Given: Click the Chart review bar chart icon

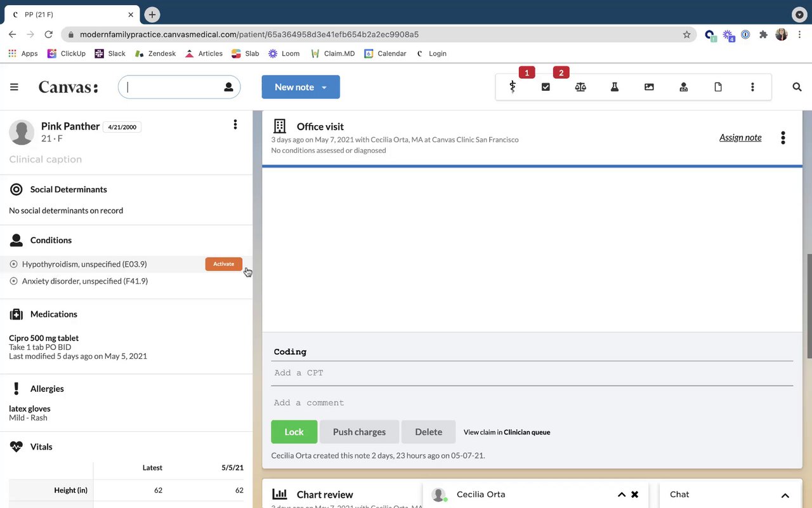Looking at the screenshot, I should (x=279, y=494).
